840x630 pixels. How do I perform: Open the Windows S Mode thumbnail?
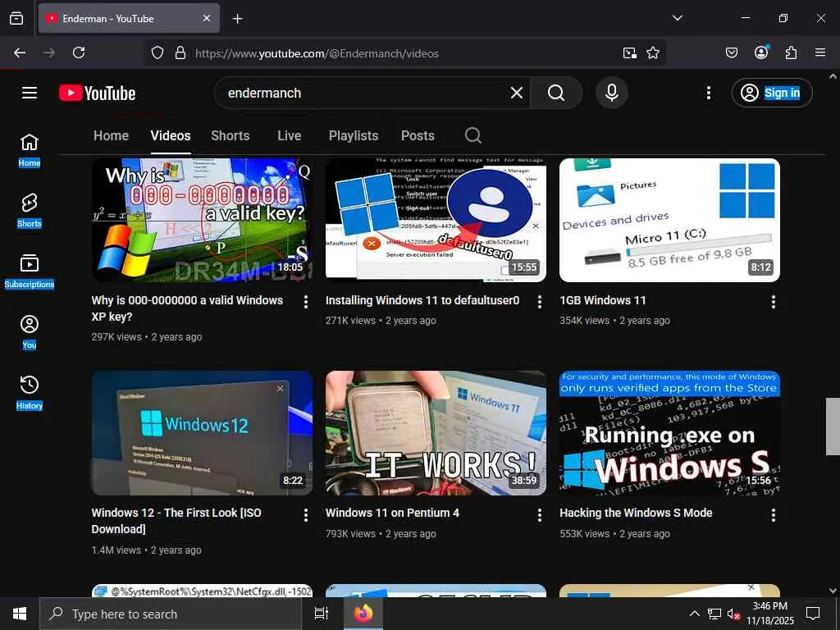tap(669, 433)
